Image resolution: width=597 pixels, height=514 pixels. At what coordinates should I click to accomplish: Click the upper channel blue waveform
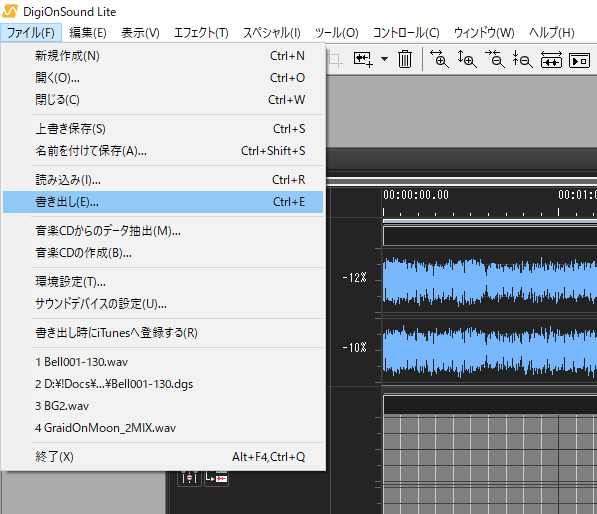[x=490, y=281]
